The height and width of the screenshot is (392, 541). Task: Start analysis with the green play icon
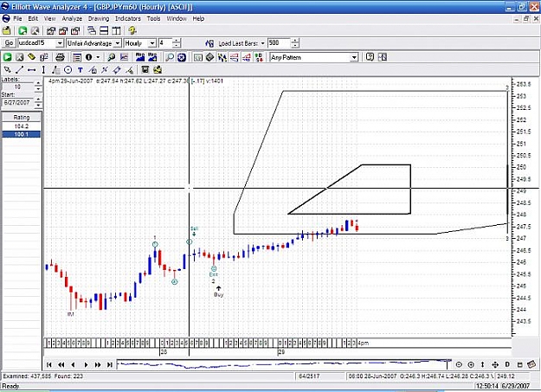(x=7, y=57)
